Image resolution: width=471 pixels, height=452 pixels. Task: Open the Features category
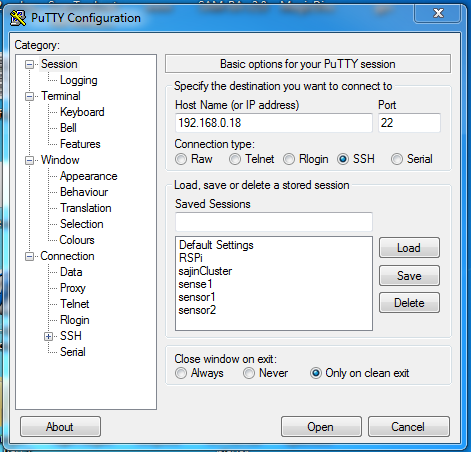point(80,144)
